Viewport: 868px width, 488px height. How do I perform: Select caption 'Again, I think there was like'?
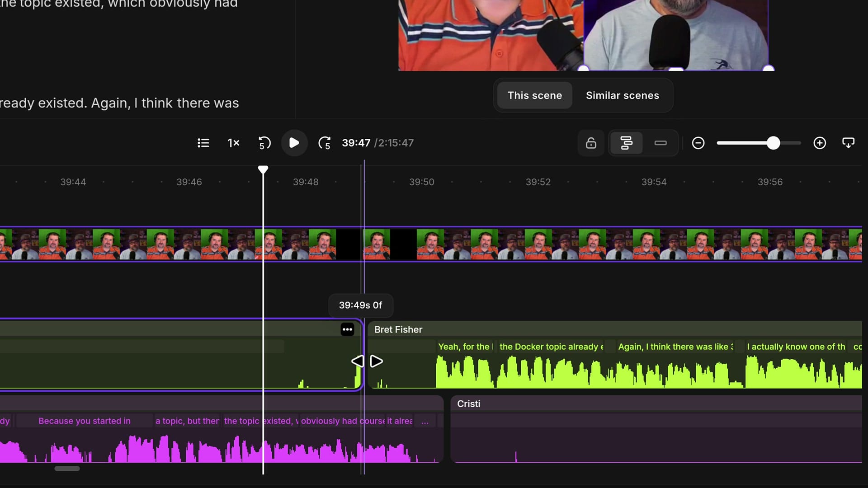(675, 347)
